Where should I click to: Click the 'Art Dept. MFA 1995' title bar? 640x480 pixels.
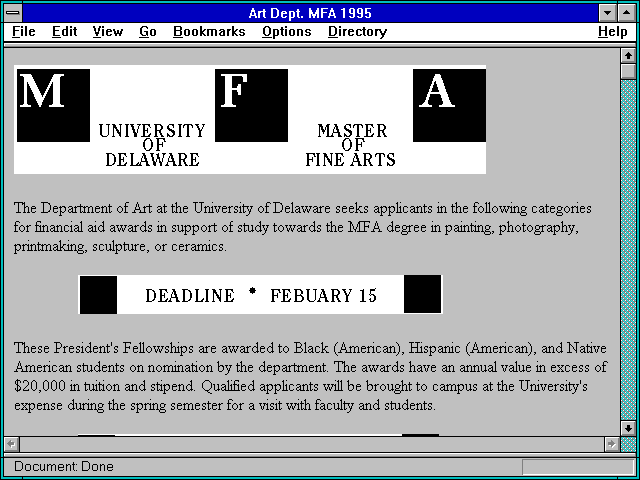[310, 13]
